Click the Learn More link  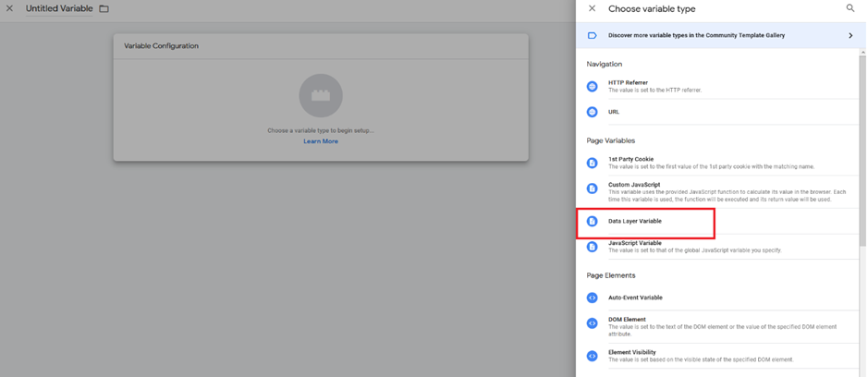tap(321, 141)
